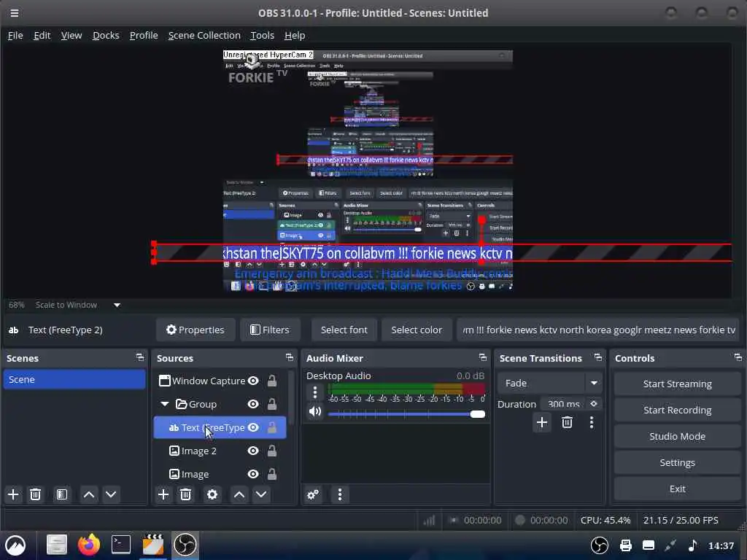Click the OBS tray icon in system tray
Viewport: 747px width, 560px height.
pos(600,545)
